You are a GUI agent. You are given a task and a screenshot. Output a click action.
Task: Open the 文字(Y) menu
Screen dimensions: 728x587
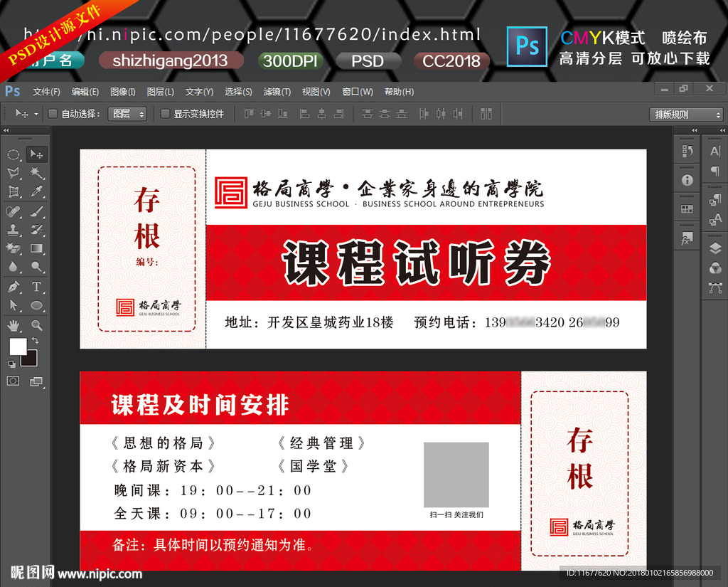point(199,92)
